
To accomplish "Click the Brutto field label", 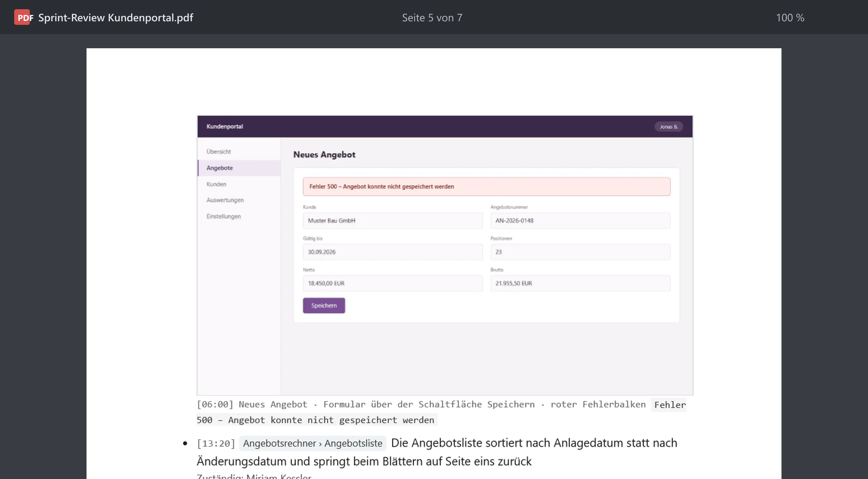I will point(497,270).
